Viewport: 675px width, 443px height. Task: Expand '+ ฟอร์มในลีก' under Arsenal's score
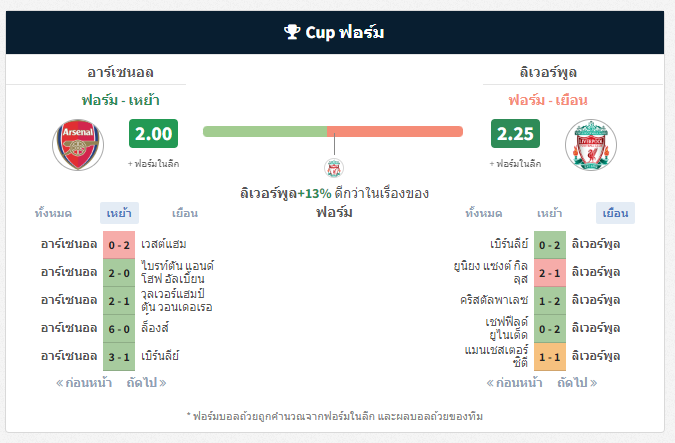tap(153, 164)
